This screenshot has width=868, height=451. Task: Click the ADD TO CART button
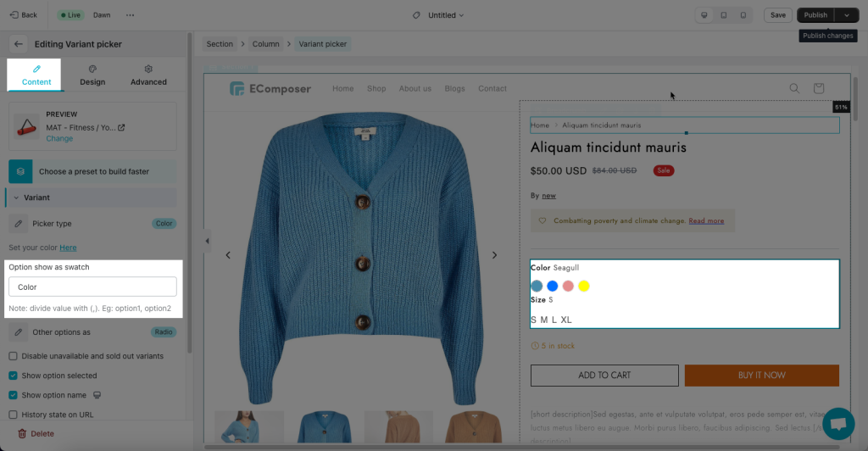(604, 376)
